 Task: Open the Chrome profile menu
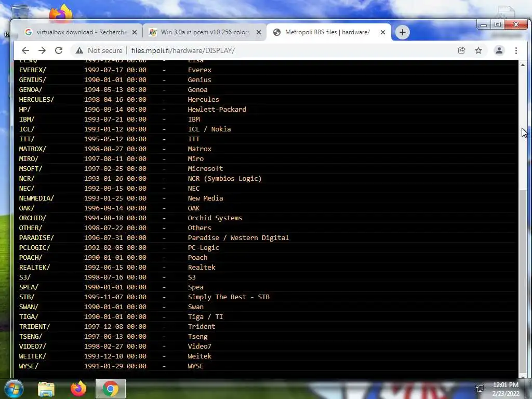499,50
